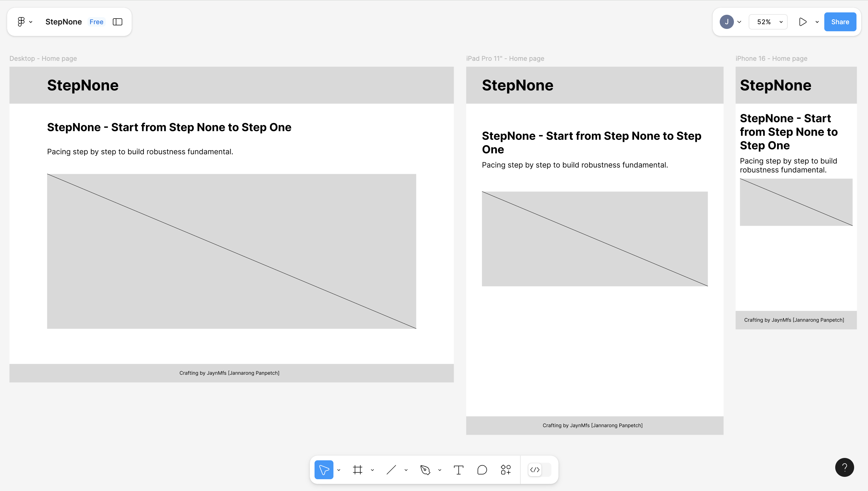Open the Actions components icon
868x491 pixels.
[x=506, y=469]
